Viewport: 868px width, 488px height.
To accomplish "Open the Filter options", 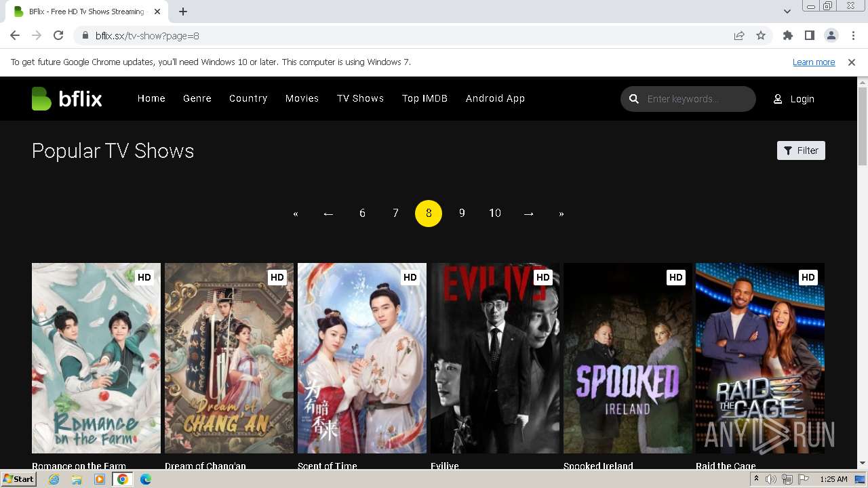I will click(801, 150).
